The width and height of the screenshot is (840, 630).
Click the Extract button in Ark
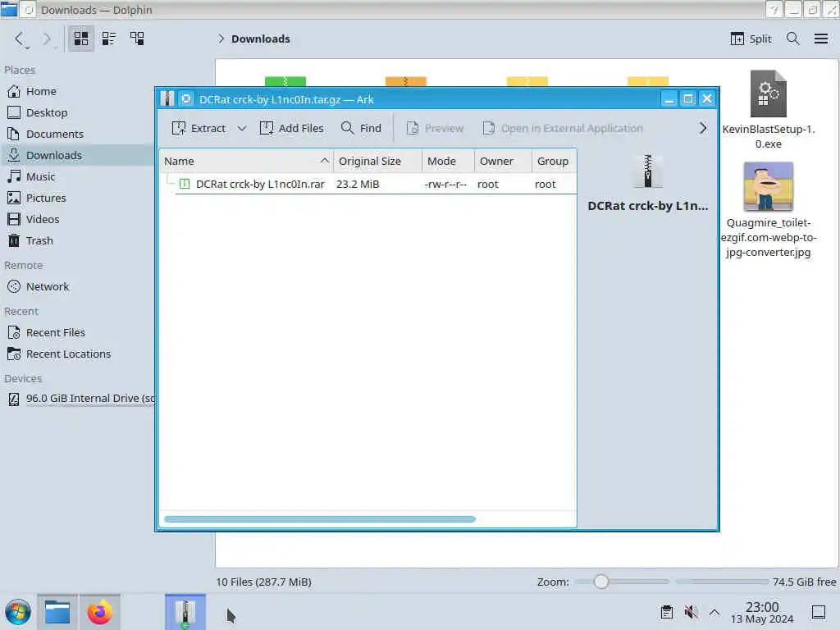pyautogui.click(x=199, y=129)
